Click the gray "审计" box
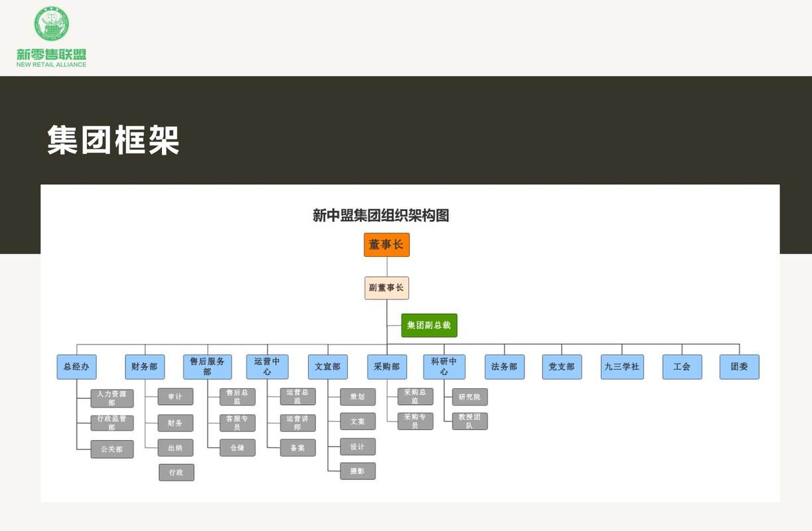The height and width of the screenshot is (531, 812). (175, 397)
